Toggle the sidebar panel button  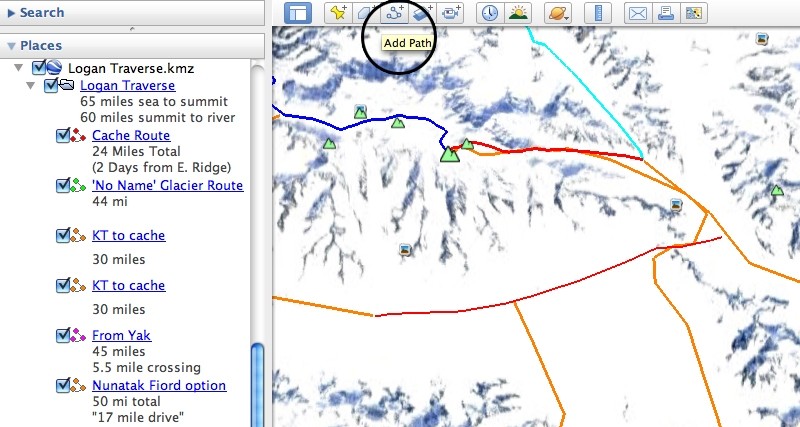click(x=297, y=13)
